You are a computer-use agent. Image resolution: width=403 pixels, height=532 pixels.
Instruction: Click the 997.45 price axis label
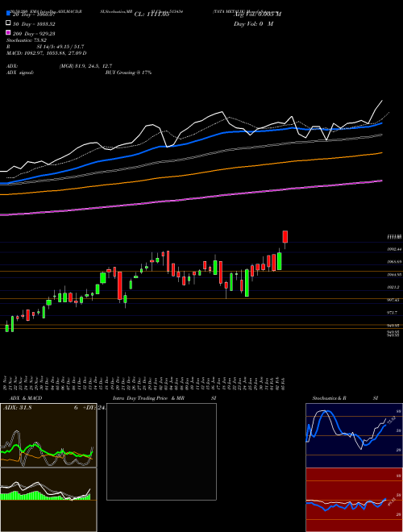[x=394, y=300]
